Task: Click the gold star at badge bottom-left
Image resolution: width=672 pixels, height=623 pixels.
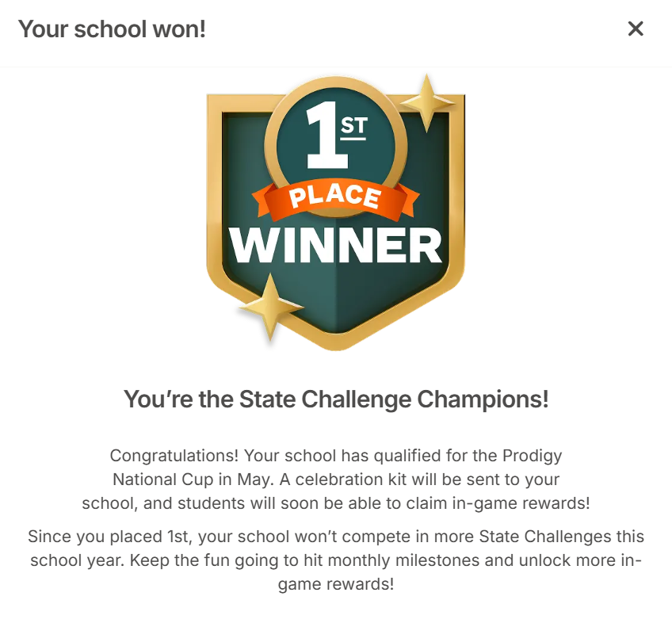Action: (271, 308)
